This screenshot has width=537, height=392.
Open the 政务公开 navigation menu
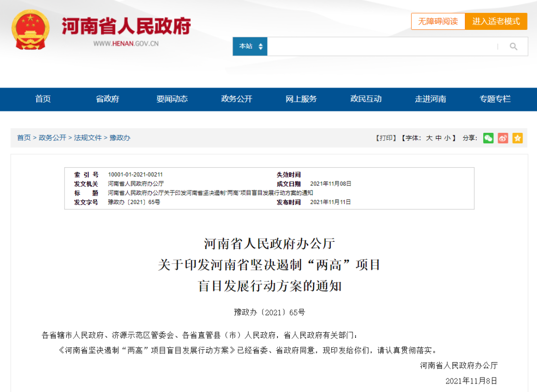(x=236, y=99)
